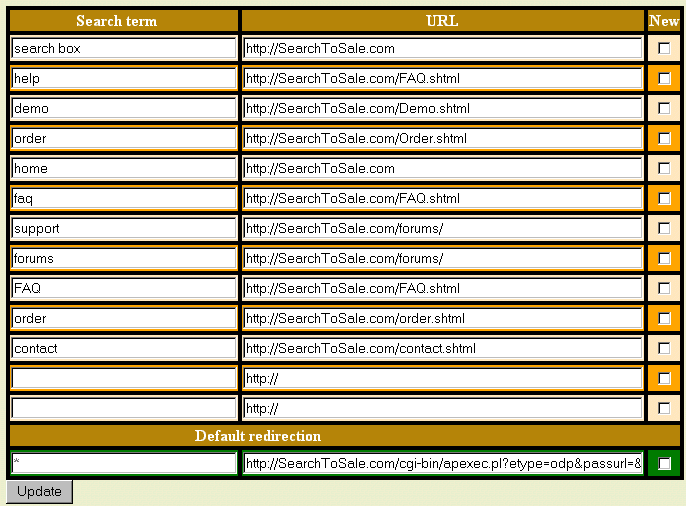This screenshot has height=506, width=686.
Task: Enable the New checkbox in the "help" row
Action: 664,78
